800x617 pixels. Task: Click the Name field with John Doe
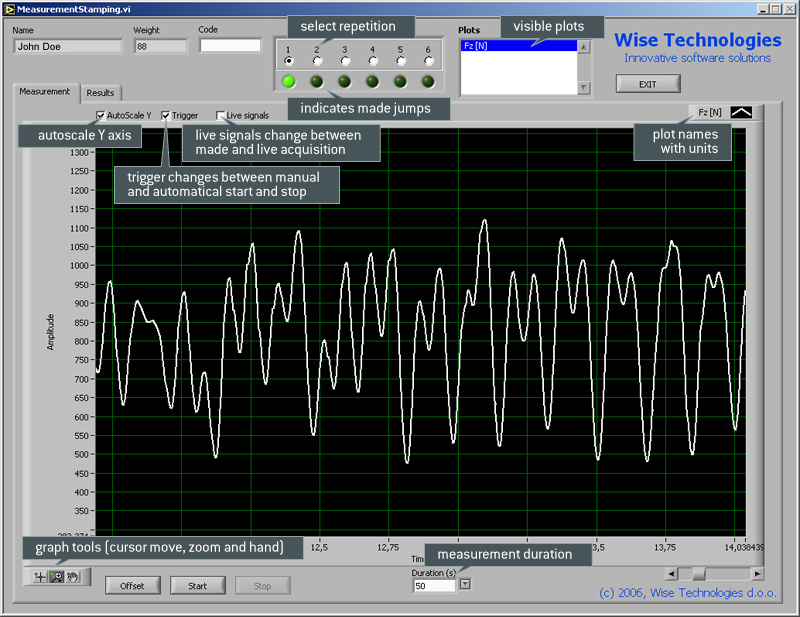click(x=67, y=46)
